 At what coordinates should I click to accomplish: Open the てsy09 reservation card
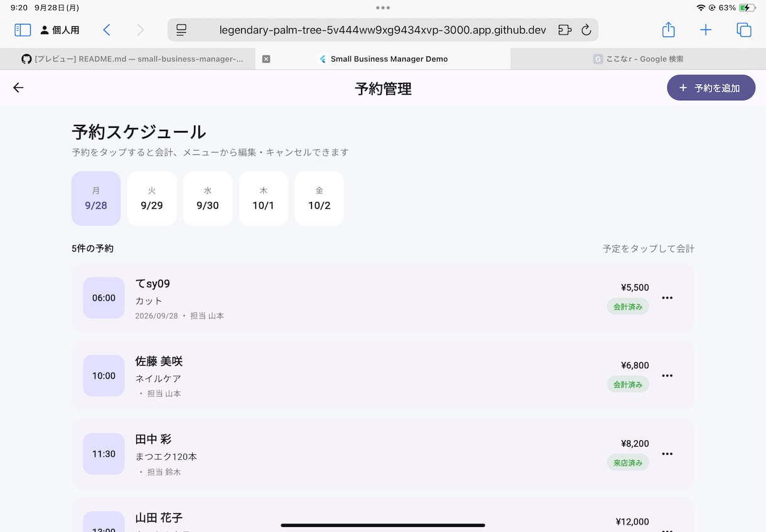383,298
